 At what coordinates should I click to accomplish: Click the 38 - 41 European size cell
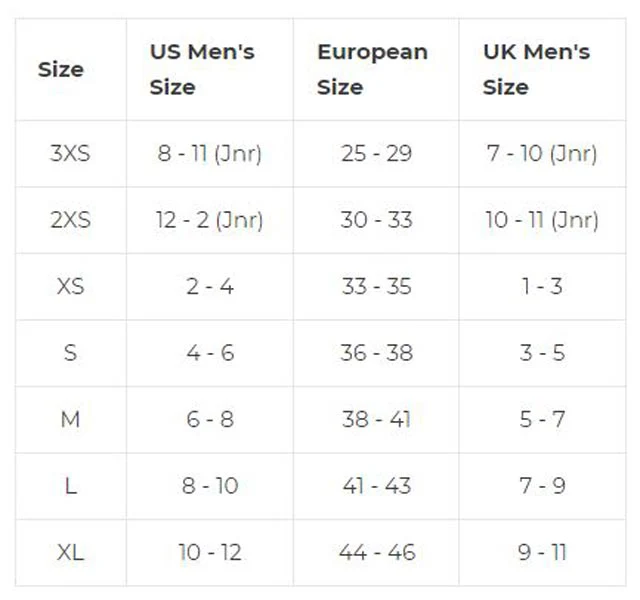click(376, 419)
